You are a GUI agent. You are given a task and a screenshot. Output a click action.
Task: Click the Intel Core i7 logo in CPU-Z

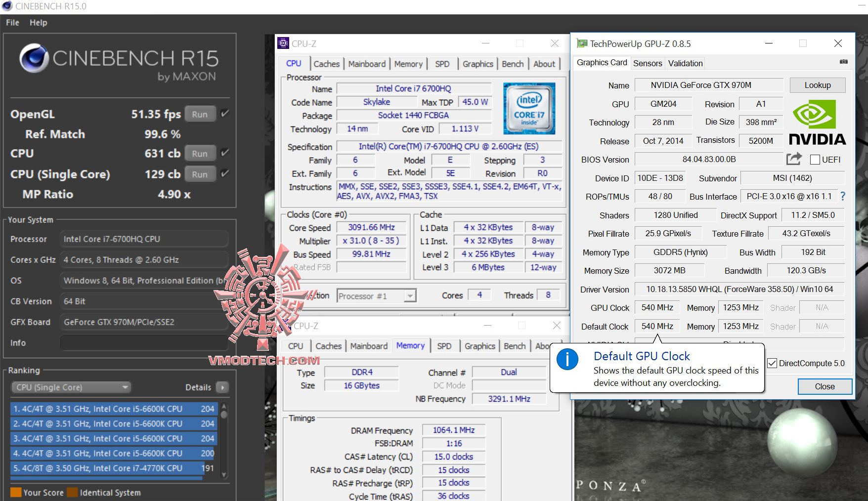[x=529, y=108]
